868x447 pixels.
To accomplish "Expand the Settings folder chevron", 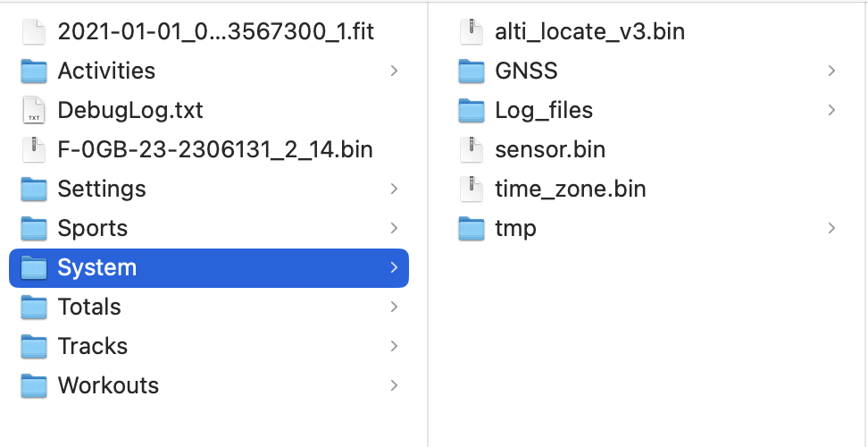I will point(394,189).
